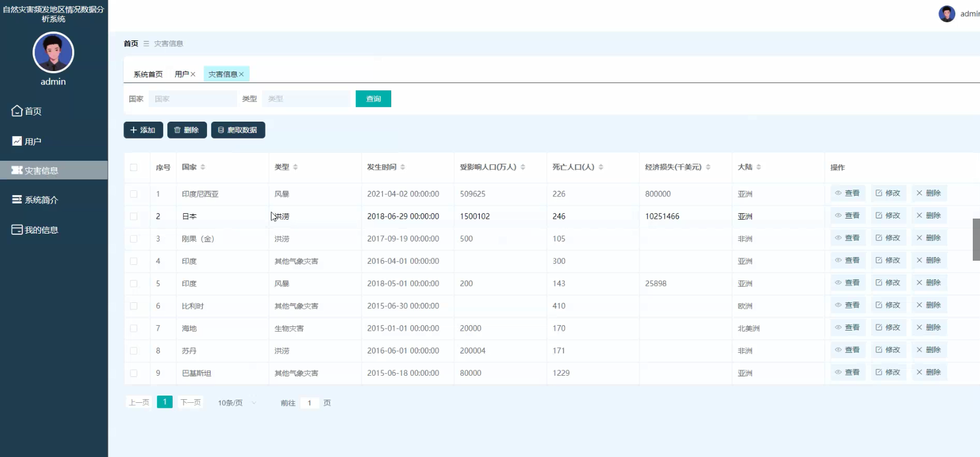This screenshot has width=980, height=457.
Task: Select 灾害信息 sidebar entry
Action: [54, 170]
